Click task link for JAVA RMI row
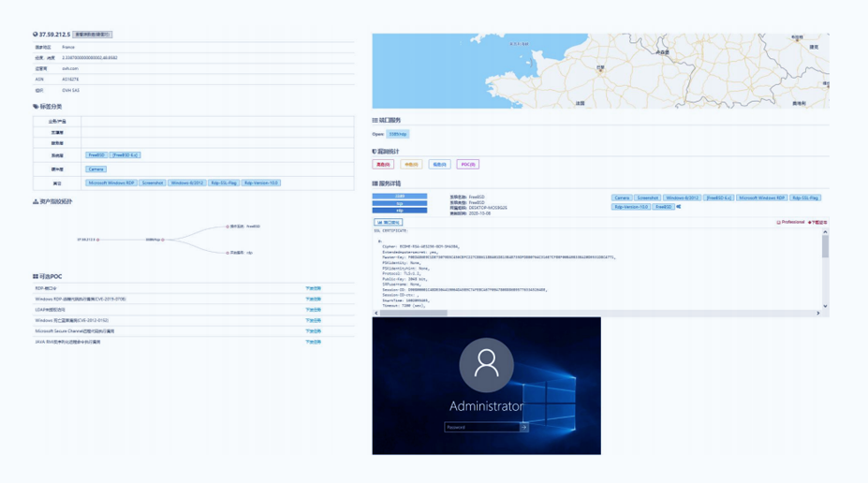 click(314, 342)
